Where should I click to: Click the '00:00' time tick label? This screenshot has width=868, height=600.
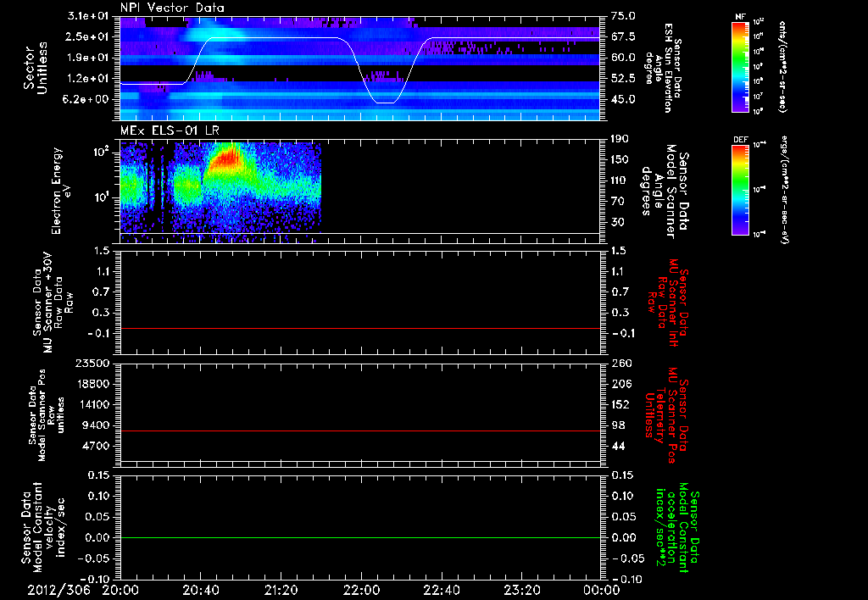click(x=601, y=590)
